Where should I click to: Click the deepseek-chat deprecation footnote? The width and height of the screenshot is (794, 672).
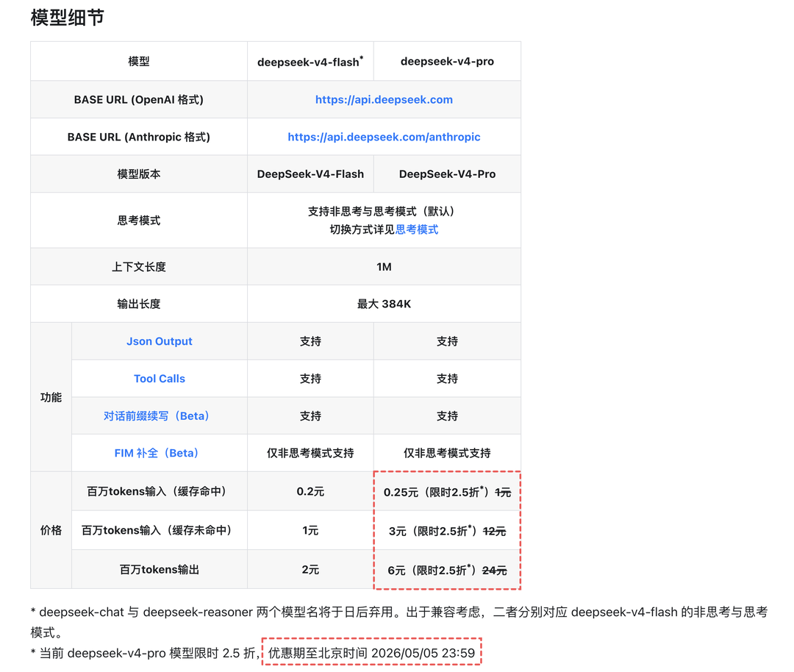click(399, 623)
